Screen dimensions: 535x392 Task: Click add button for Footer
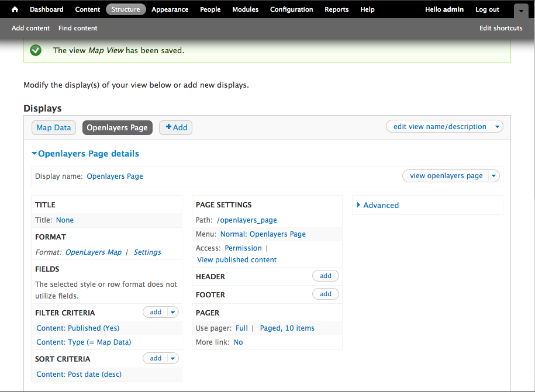click(x=326, y=294)
